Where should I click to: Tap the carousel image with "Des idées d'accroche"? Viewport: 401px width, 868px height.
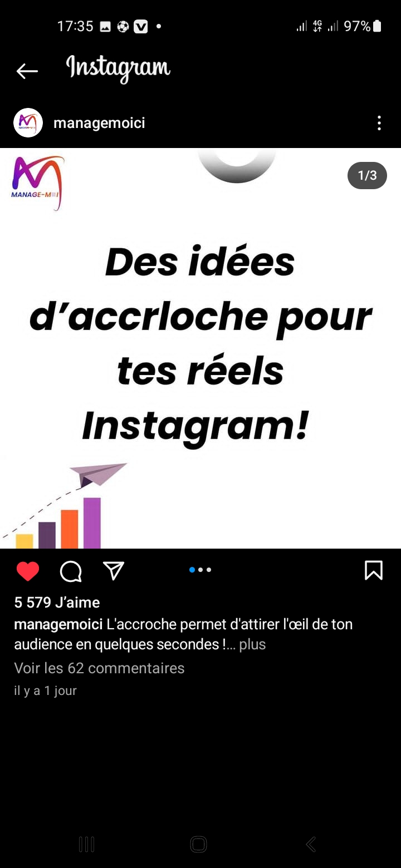[x=200, y=348]
